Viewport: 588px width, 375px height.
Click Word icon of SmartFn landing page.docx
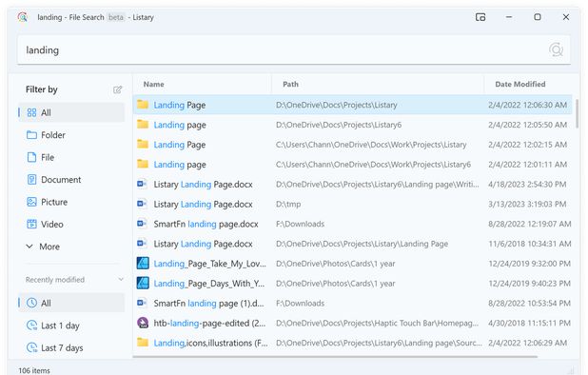point(142,224)
